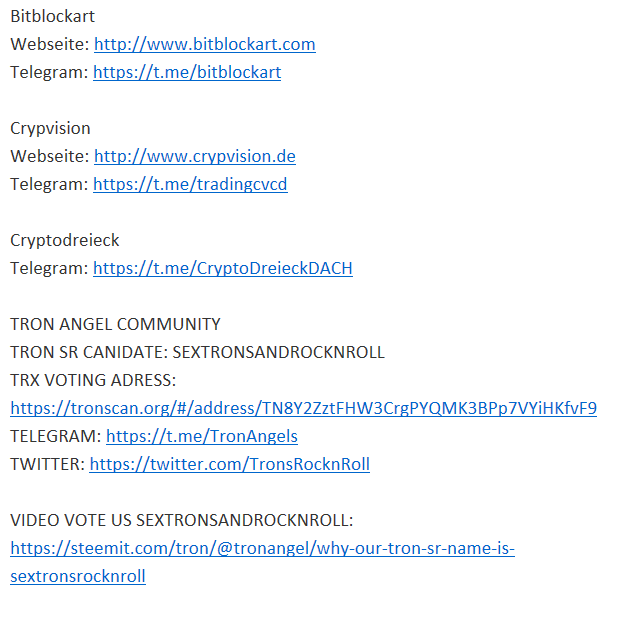Click the uppercase TWITTER label
644x618 pixels.
pyautogui.click(x=48, y=464)
